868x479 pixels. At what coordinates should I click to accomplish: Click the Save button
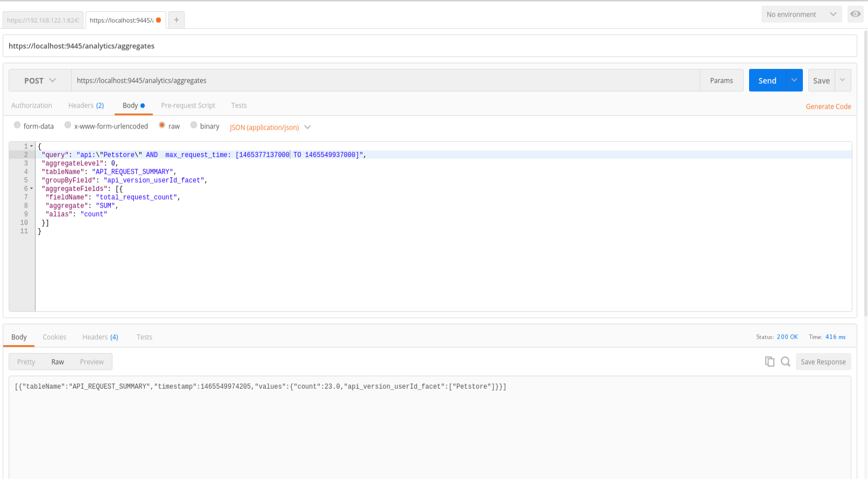[821, 80]
